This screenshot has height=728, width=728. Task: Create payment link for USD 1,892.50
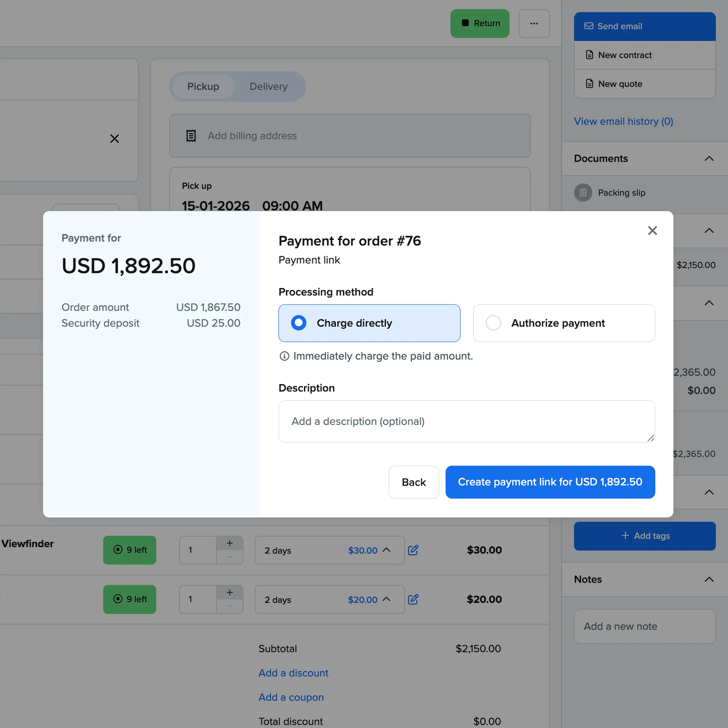click(x=550, y=482)
